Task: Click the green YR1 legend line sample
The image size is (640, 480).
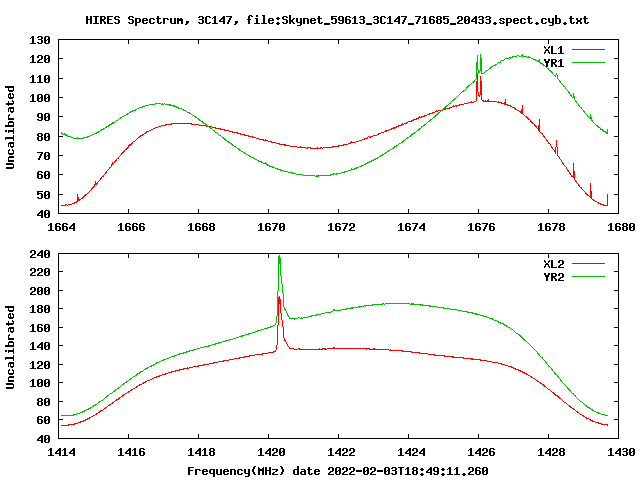Action: [x=588, y=63]
